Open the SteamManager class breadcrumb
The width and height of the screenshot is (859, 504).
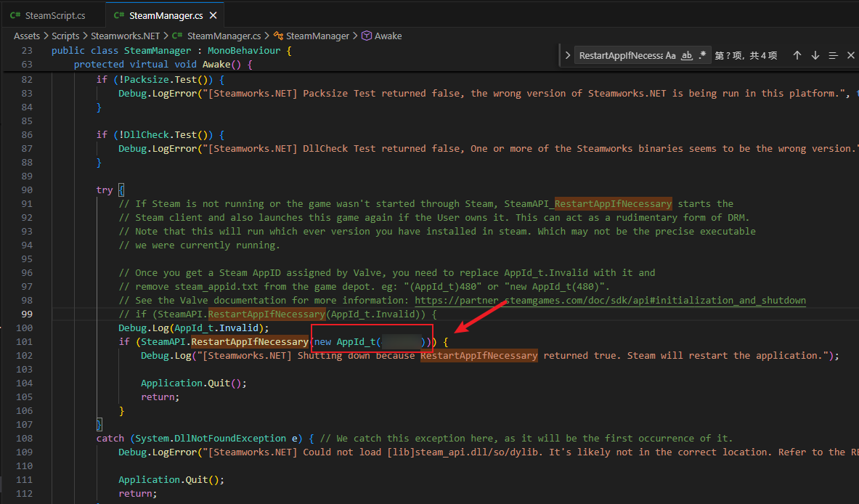pyautogui.click(x=317, y=36)
